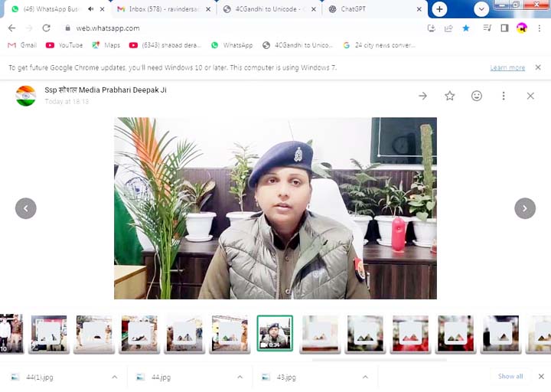Click Show all downloads button

pyautogui.click(x=510, y=377)
